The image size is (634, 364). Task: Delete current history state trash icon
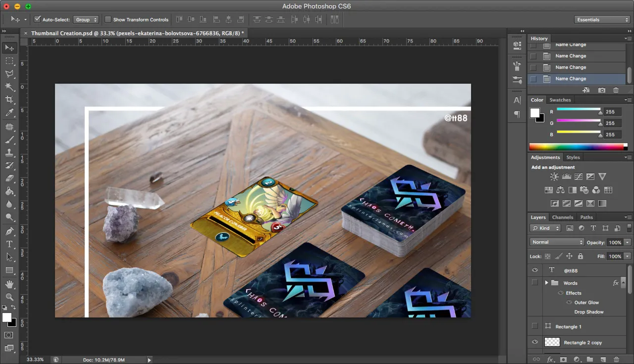point(616,90)
